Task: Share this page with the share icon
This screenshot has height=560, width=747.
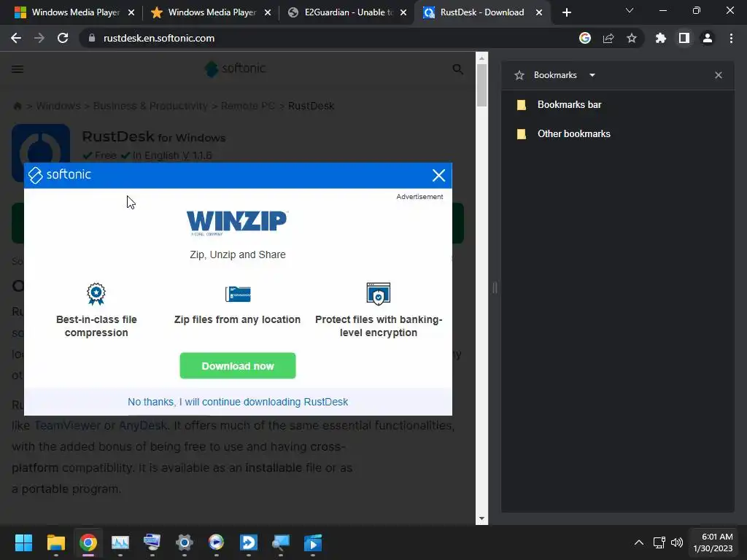Action: point(608,38)
